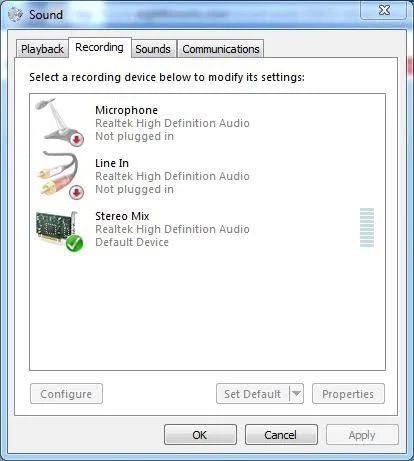Select the Line In cables icon
The height and width of the screenshot is (461, 414).
59,175
